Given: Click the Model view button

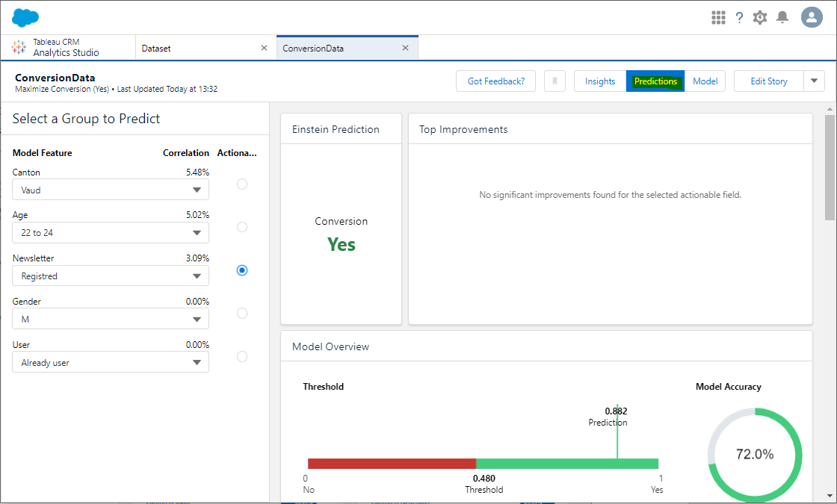Looking at the screenshot, I should (705, 81).
